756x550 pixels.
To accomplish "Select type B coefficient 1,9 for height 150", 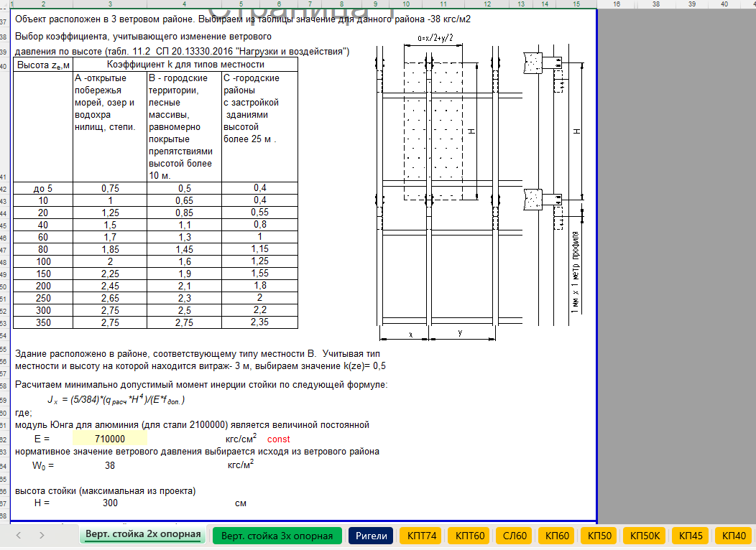I will coord(184,274).
